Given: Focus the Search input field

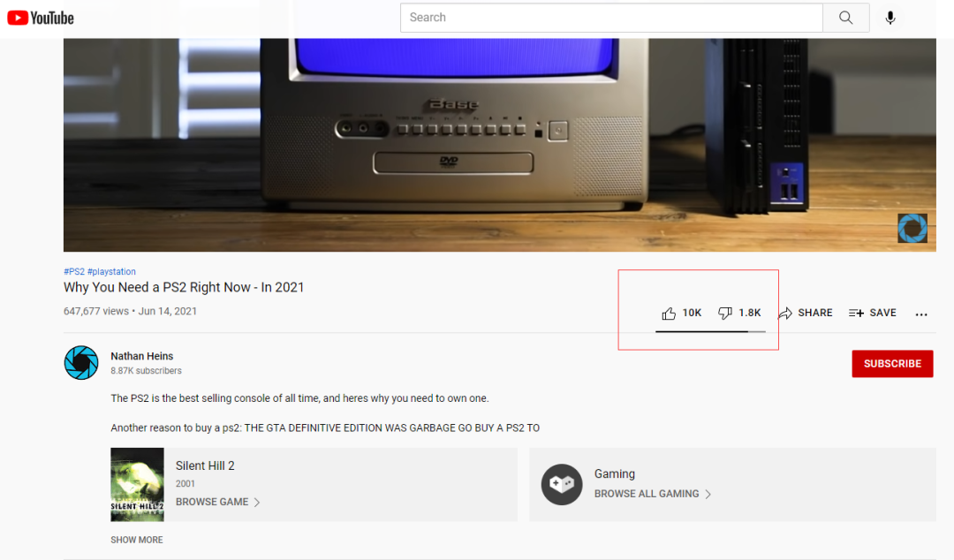Looking at the screenshot, I should pos(611,18).
